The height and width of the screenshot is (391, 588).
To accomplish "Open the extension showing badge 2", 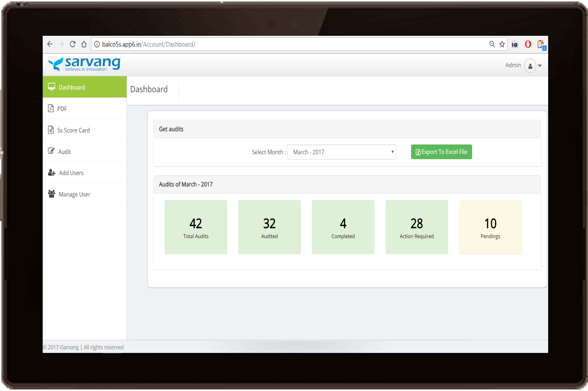I will [541, 44].
